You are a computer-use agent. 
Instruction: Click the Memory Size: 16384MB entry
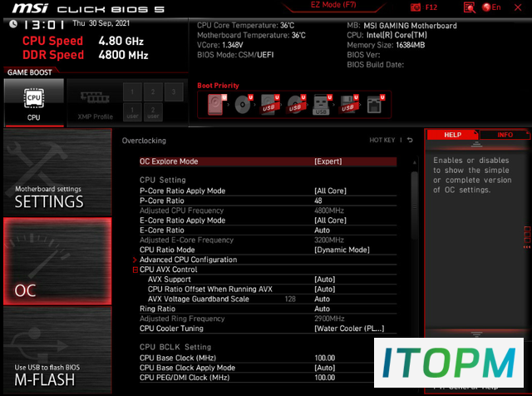click(x=386, y=45)
